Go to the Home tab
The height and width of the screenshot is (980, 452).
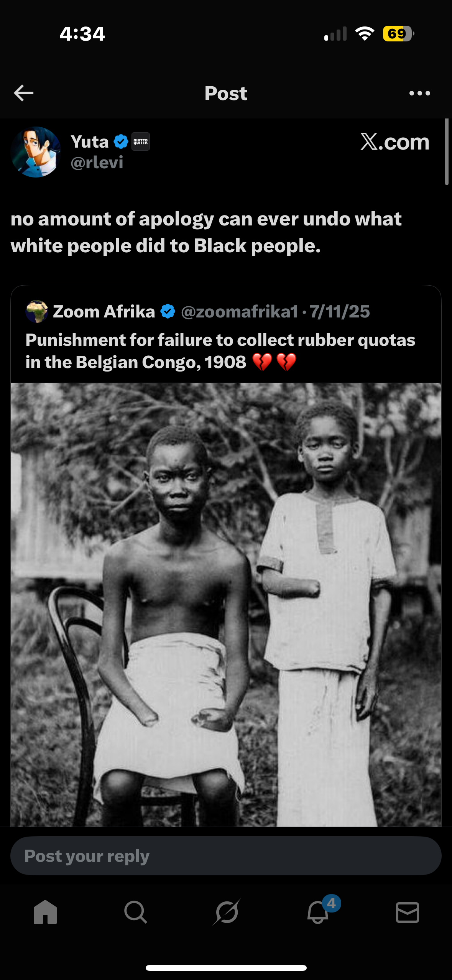(x=45, y=912)
